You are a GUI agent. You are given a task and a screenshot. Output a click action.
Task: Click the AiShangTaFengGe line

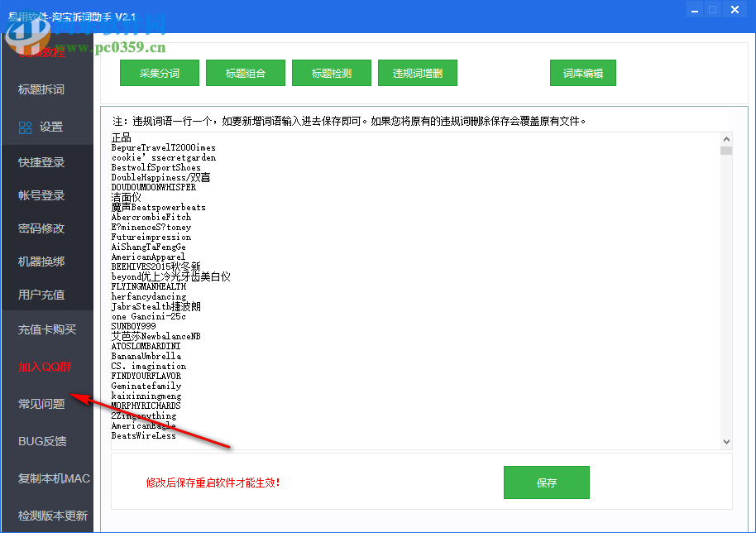(x=149, y=247)
